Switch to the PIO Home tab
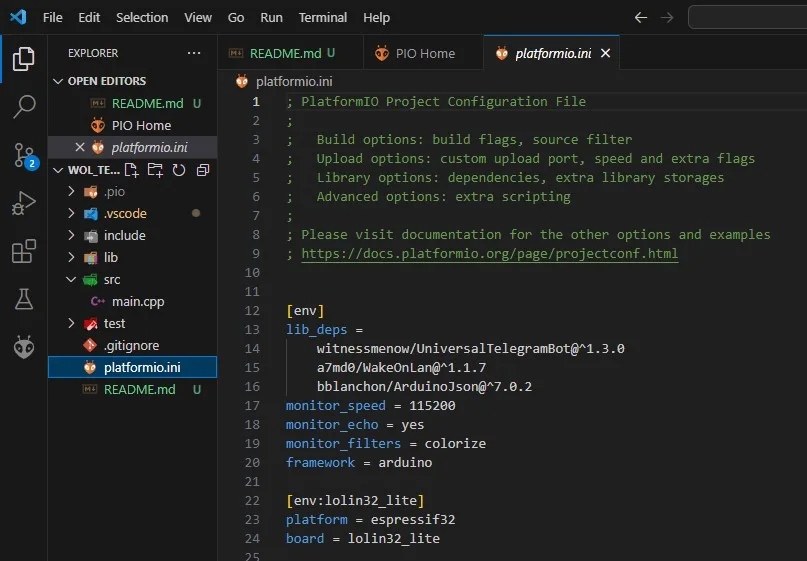This screenshot has width=807, height=561. [x=423, y=53]
